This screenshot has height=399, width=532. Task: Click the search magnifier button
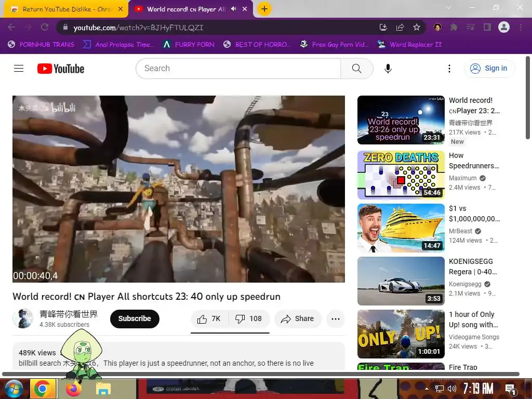356,69
